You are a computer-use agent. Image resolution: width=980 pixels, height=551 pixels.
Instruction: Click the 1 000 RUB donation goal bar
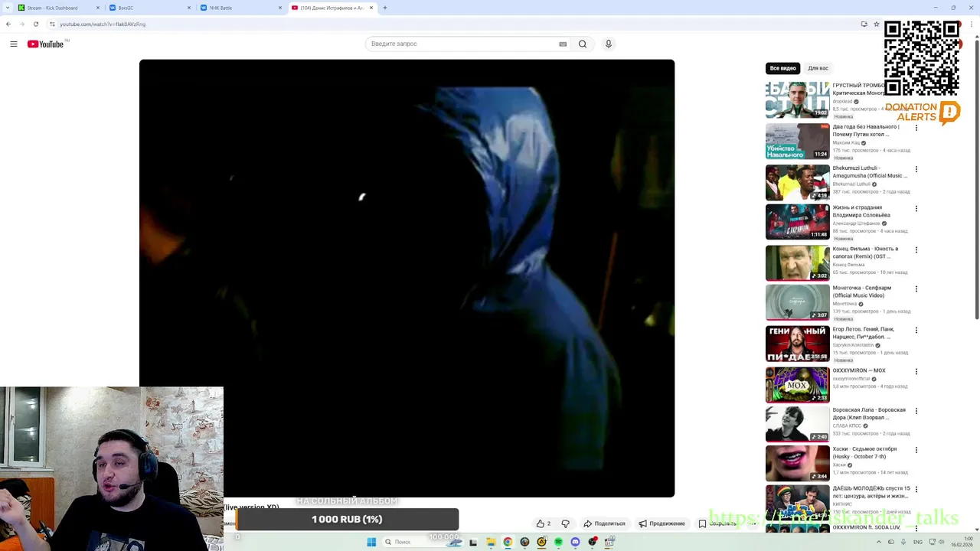click(x=347, y=519)
